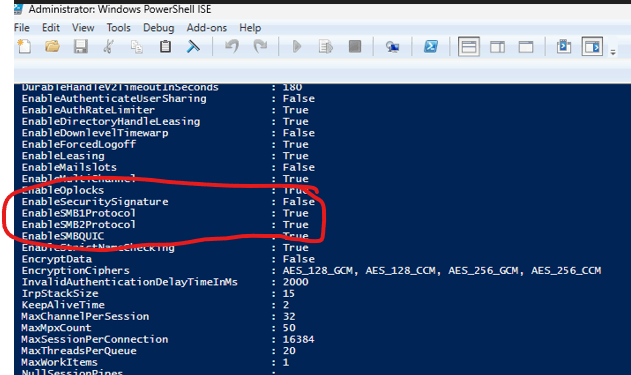Image resolution: width=631 pixels, height=375 pixels.
Task: Run script with the play icon
Action: click(297, 47)
